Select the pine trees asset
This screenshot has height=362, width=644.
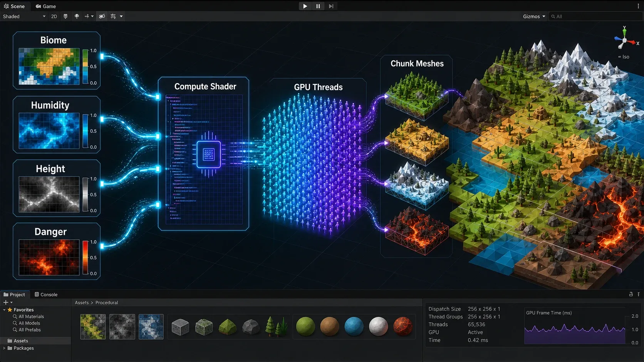[276, 327]
